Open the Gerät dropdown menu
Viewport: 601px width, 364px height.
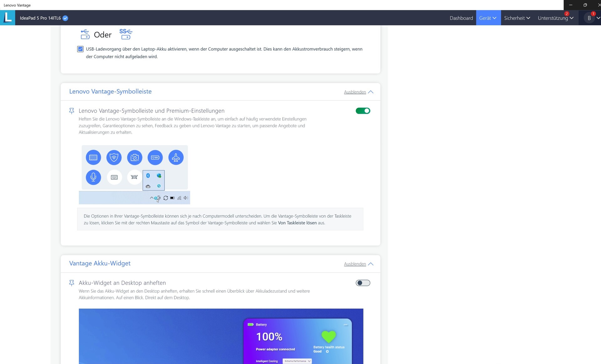click(488, 18)
